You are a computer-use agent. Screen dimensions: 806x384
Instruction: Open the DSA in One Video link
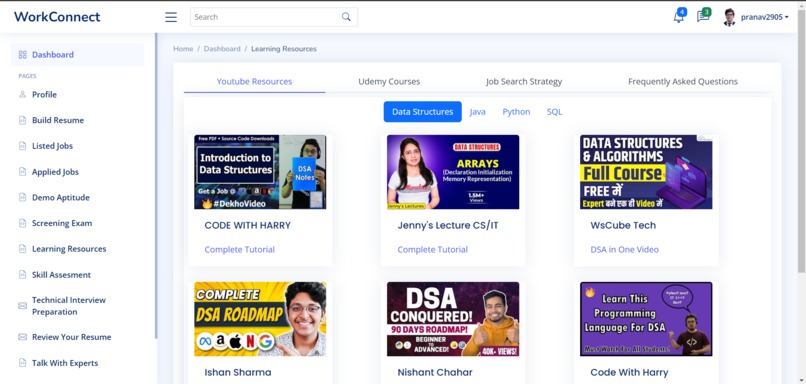(624, 249)
